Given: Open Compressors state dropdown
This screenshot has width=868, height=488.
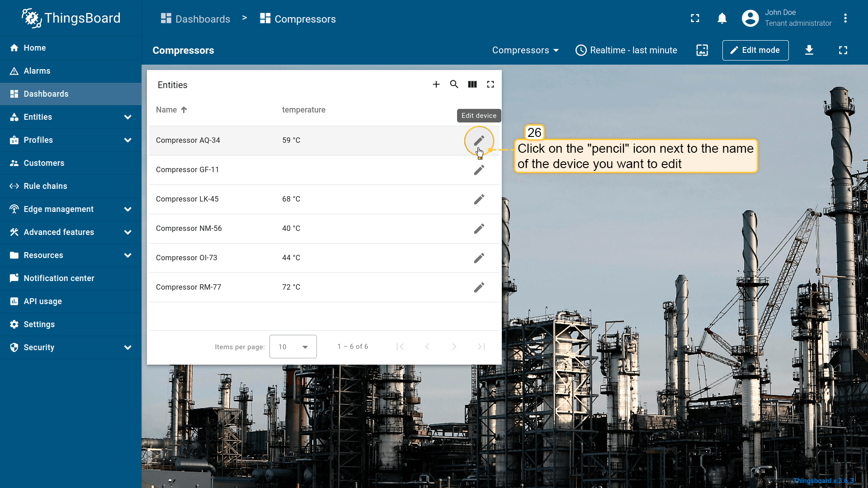Looking at the screenshot, I should pyautogui.click(x=525, y=50).
